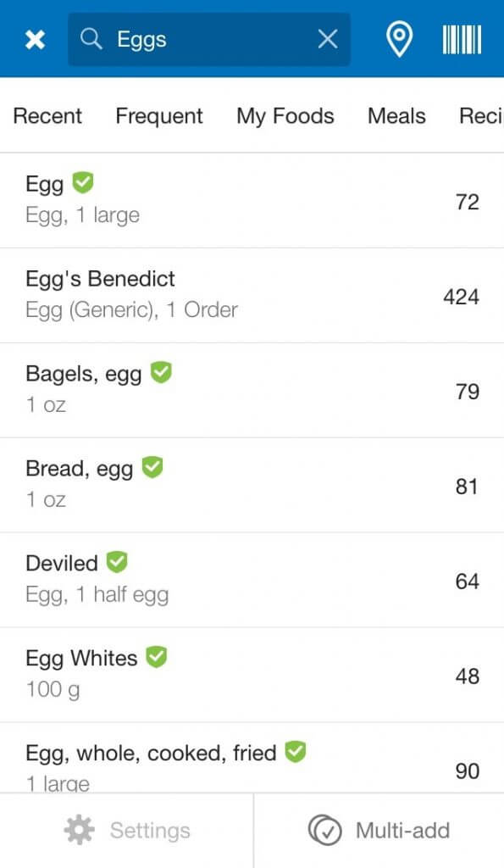Click the magnifying glass search icon
The image size is (504, 868).
tap(91, 39)
